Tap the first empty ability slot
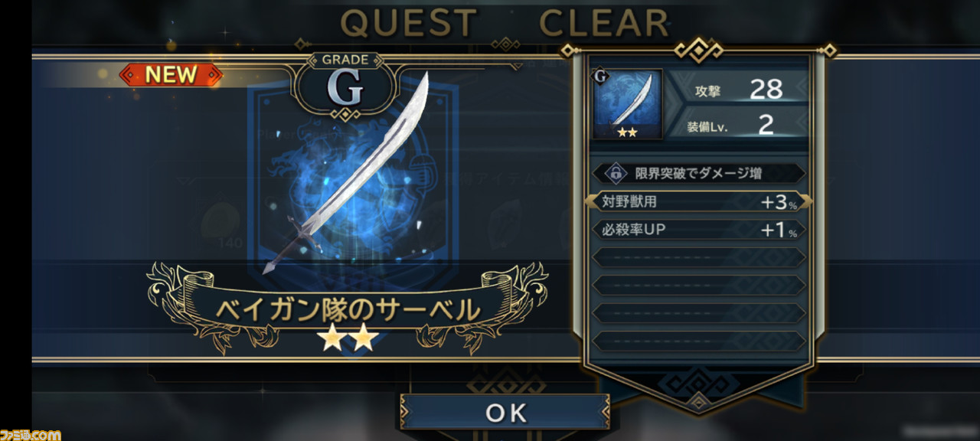This screenshot has width=980, height=441. (x=698, y=257)
